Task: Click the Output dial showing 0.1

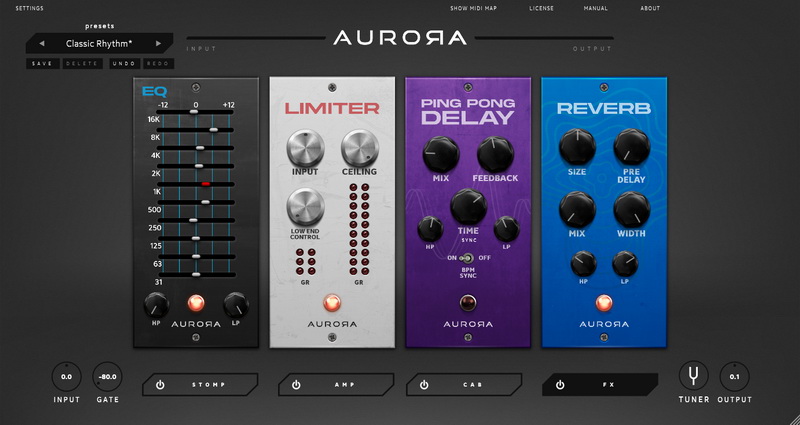Action: coord(734,377)
